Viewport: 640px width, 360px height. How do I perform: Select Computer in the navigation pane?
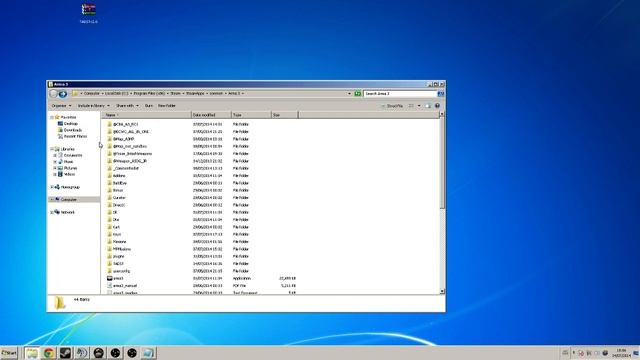tap(69, 200)
